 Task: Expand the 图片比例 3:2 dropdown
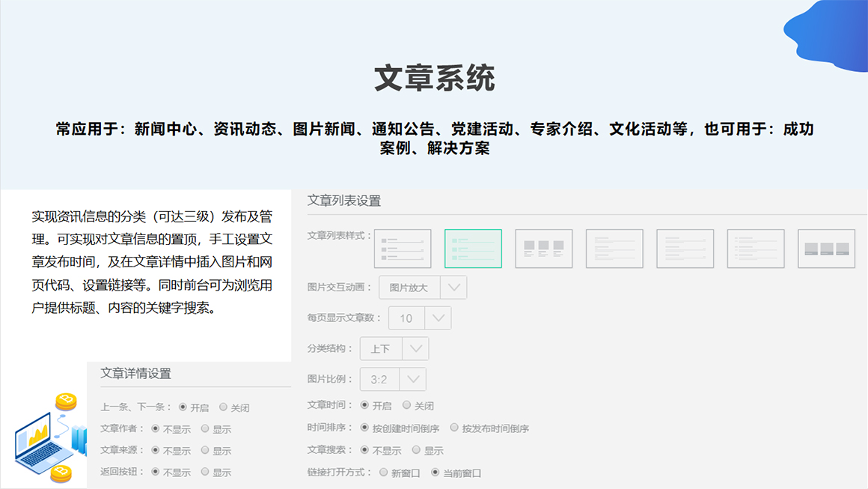393,380
